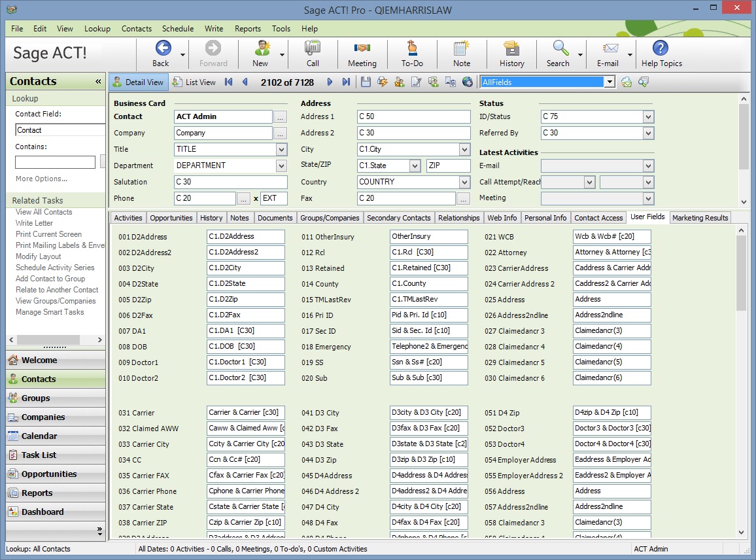Click the notepad with pencil icon in the navigation bar
This screenshot has width=756, height=560.
(x=417, y=82)
